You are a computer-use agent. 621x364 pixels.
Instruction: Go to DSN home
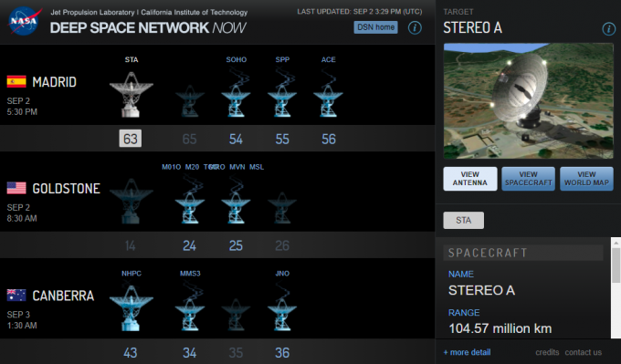[375, 27]
